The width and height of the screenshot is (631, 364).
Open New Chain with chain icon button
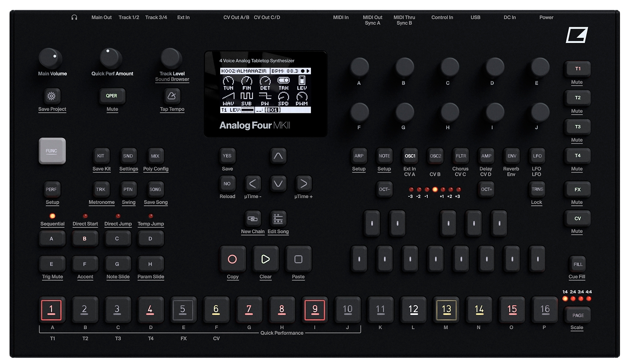coord(252,219)
